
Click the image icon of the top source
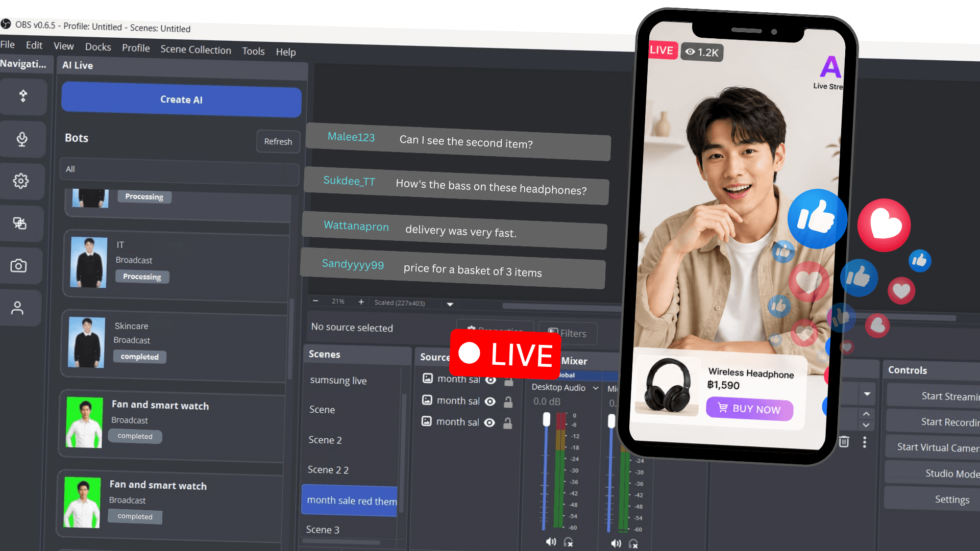click(x=428, y=378)
